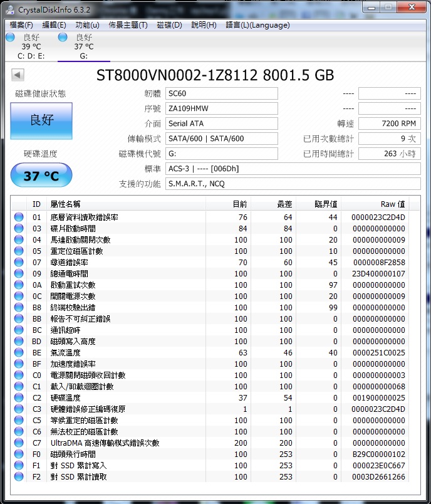Click the supported features field S.M.A.R.T., NCQ
This screenshot has width=431, height=504.
[293, 184]
